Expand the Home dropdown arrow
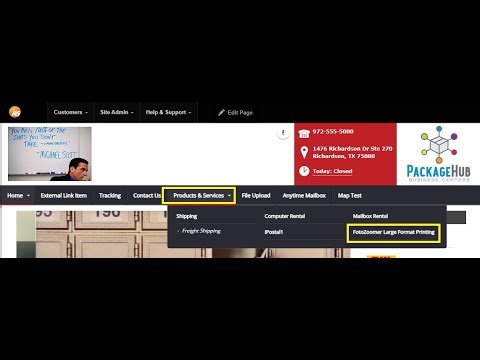The height and width of the screenshot is (360, 480). coord(28,196)
